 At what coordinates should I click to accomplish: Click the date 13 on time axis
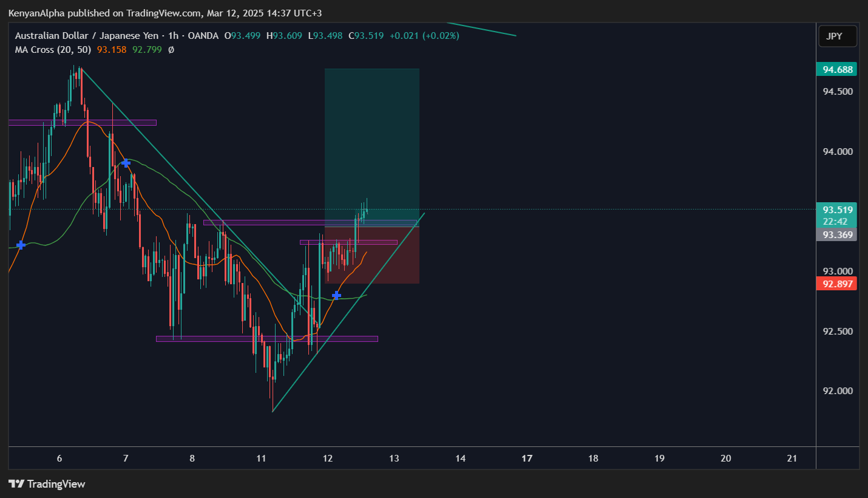(x=394, y=459)
